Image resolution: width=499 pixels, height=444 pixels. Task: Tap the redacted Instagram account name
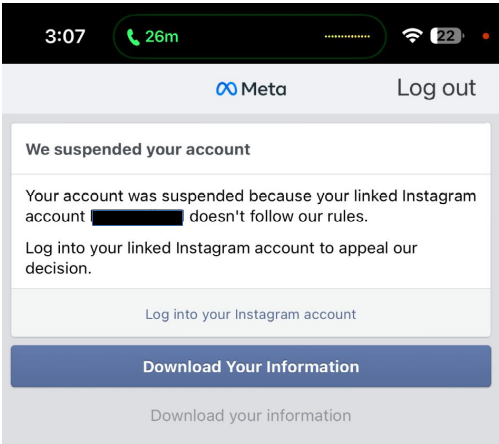137,218
